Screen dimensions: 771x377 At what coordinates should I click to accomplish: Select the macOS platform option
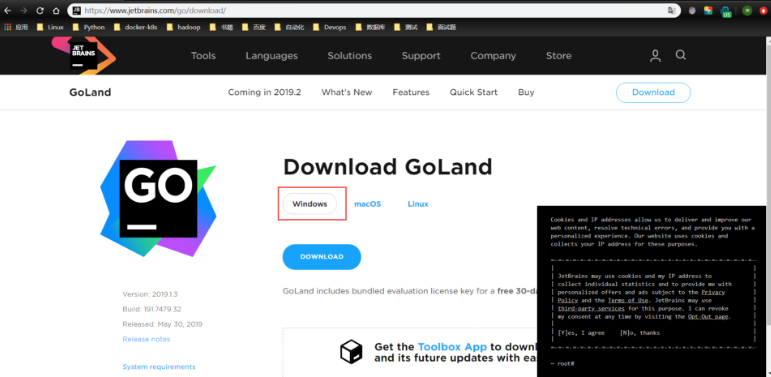pyautogui.click(x=367, y=203)
